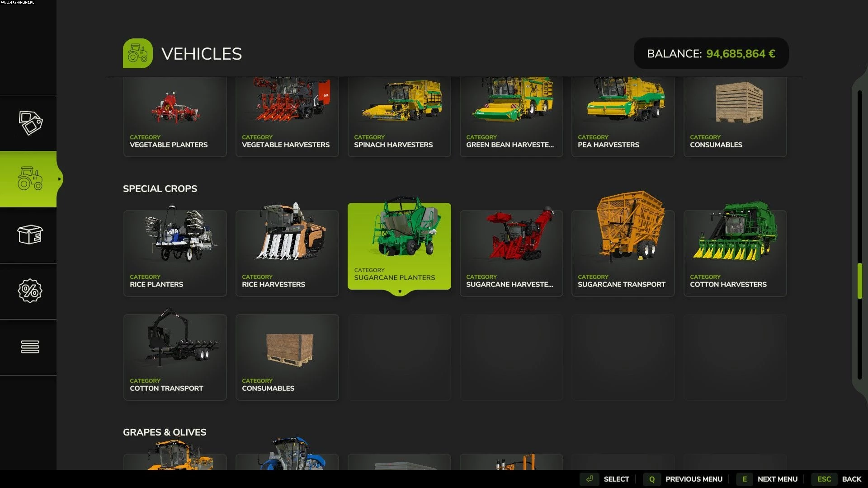Open Vegetable Planters category
The width and height of the screenshot is (868, 488).
click(175, 117)
